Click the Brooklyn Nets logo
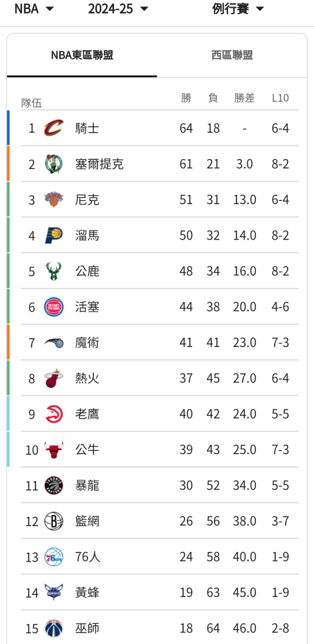Screen dimensions: 314x644 point(54,521)
